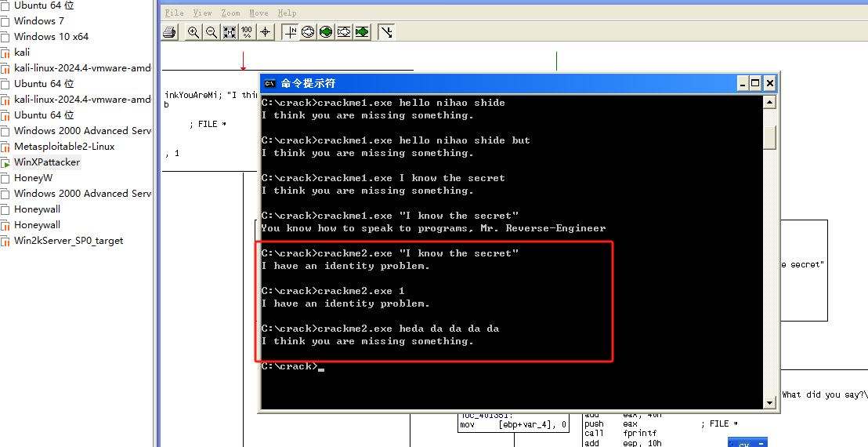Choose the green-filled polar fisheye view icon
This screenshot has width=868, height=447.
point(326,32)
